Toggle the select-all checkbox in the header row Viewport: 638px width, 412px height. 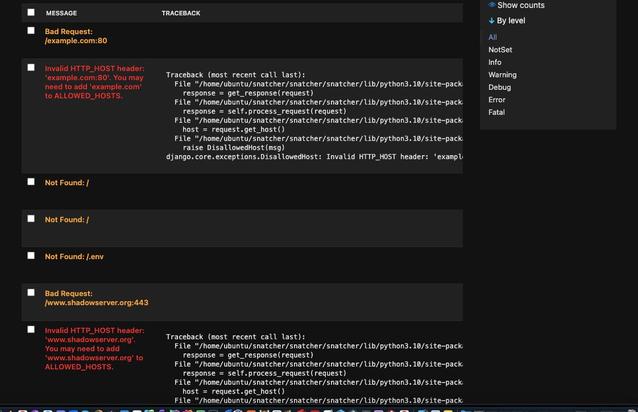[x=31, y=12]
